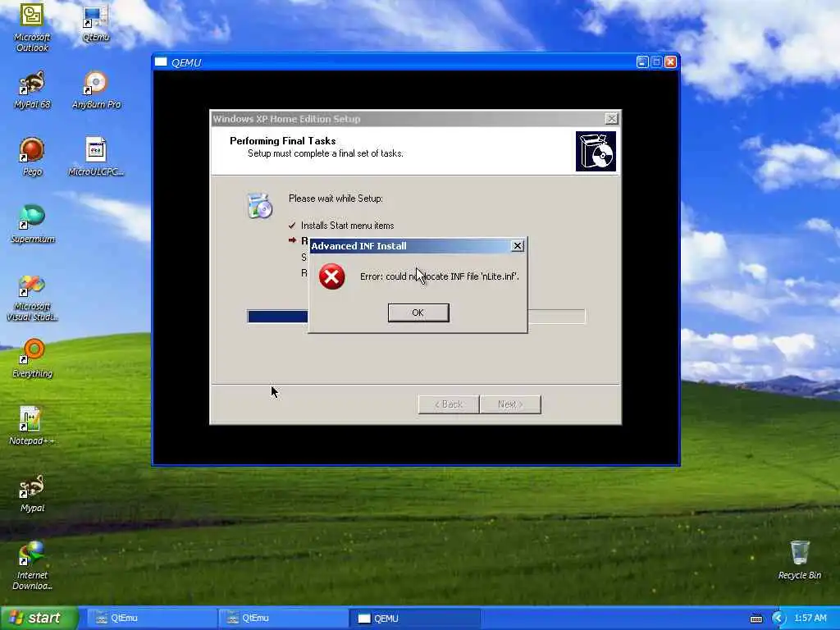
Task: Close the Windows XP Home Edition Setup window
Action: tap(611, 119)
